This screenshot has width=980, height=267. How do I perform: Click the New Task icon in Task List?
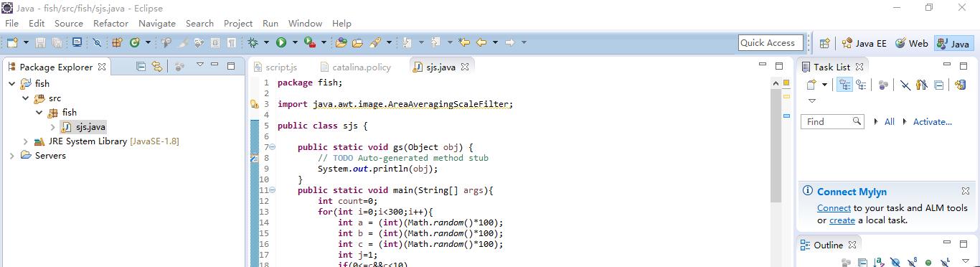tap(811, 85)
